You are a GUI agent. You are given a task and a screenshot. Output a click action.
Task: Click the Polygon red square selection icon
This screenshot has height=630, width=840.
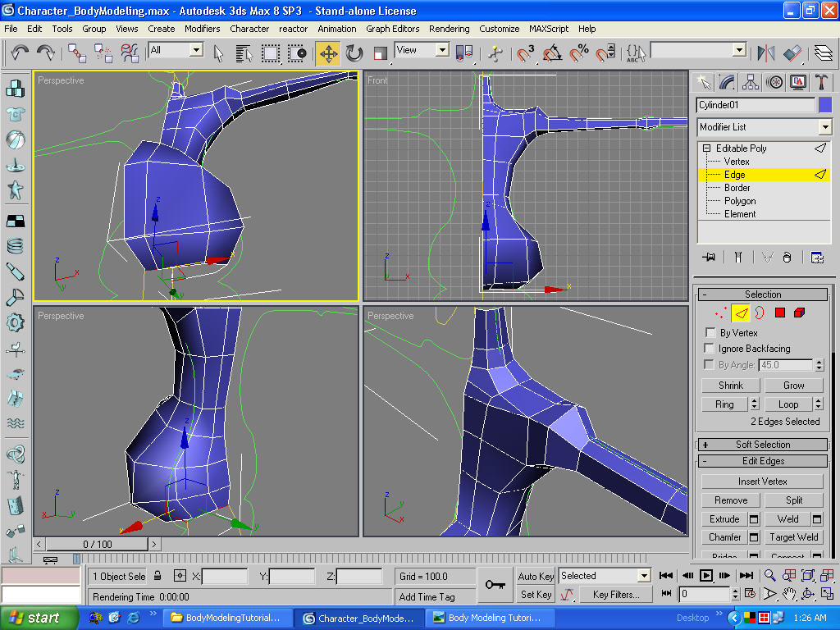click(780, 313)
